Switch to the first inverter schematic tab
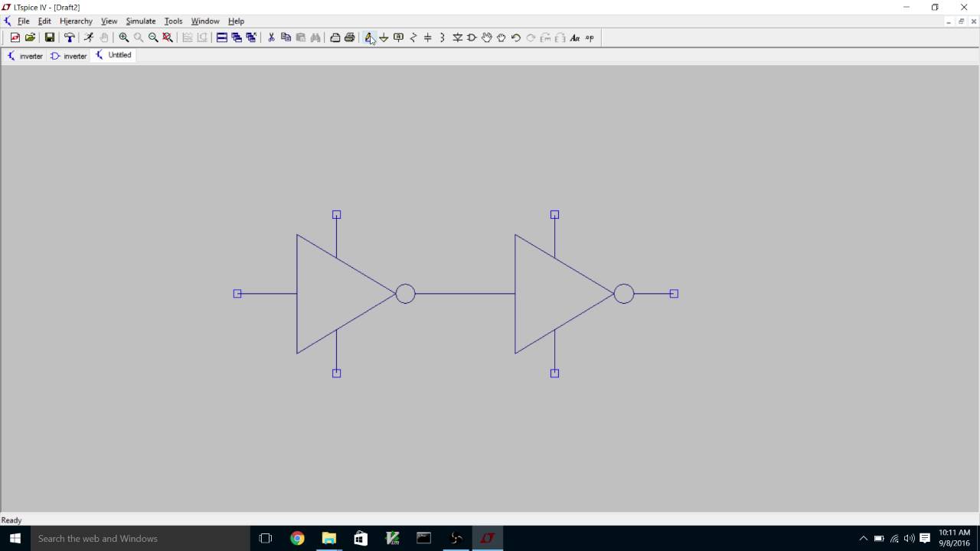The height and width of the screenshot is (551, 980). pyautogui.click(x=25, y=56)
